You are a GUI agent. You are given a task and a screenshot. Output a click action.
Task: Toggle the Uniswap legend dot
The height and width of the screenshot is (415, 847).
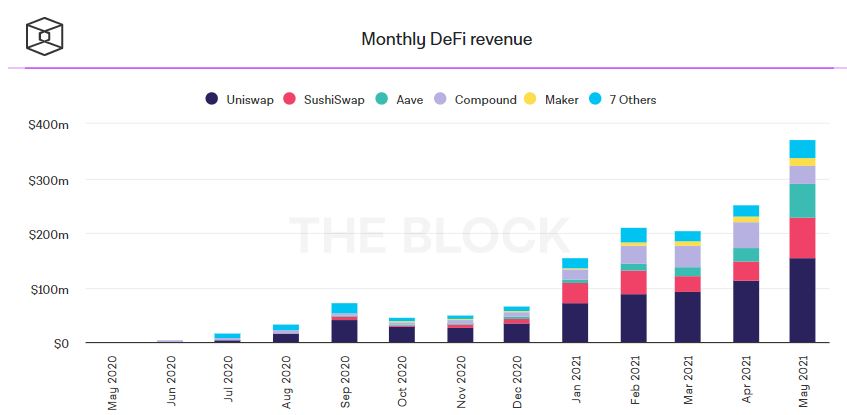212,99
